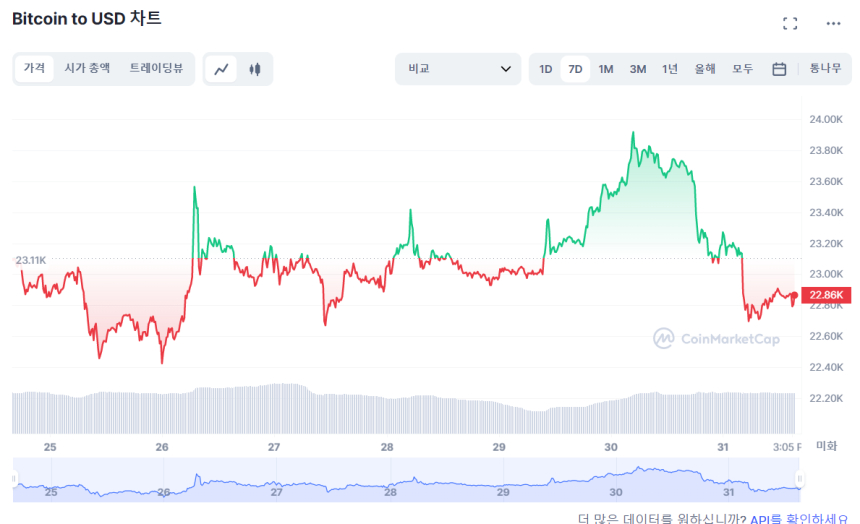This screenshot has width=860, height=524.
Task: Click the CoinMarketCap watermark logo
Action: pos(716,338)
